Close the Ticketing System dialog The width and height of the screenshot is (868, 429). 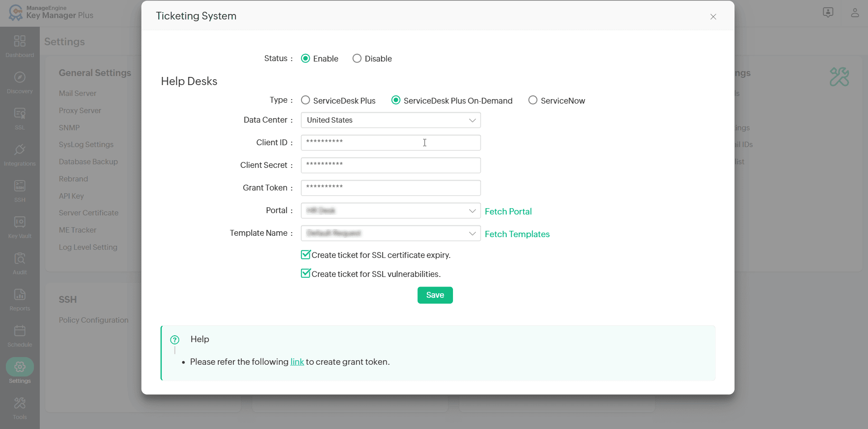[713, 17]
